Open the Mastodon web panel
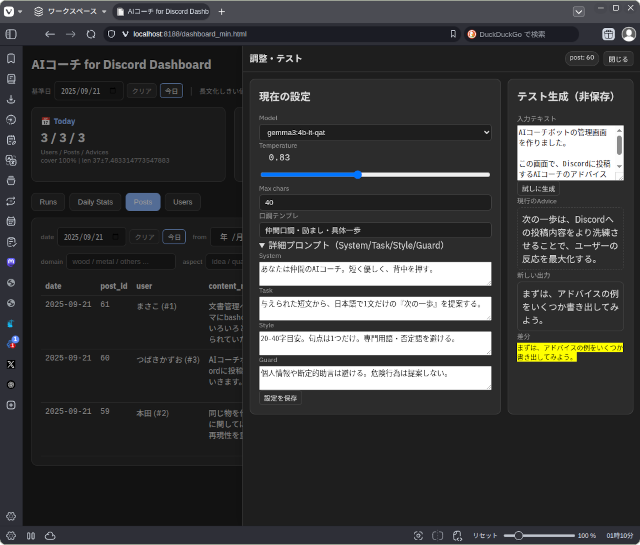640x545 pixels. [x=11, y=262]
